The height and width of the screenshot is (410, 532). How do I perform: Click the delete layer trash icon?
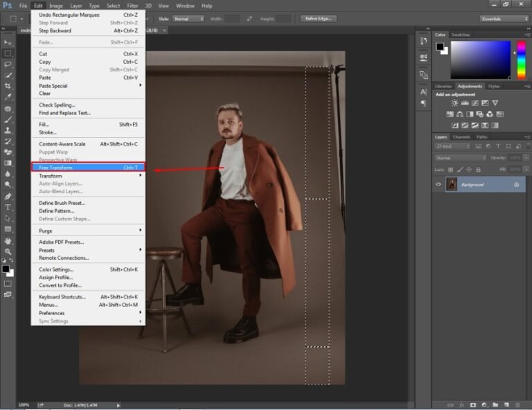pos(517,405)
